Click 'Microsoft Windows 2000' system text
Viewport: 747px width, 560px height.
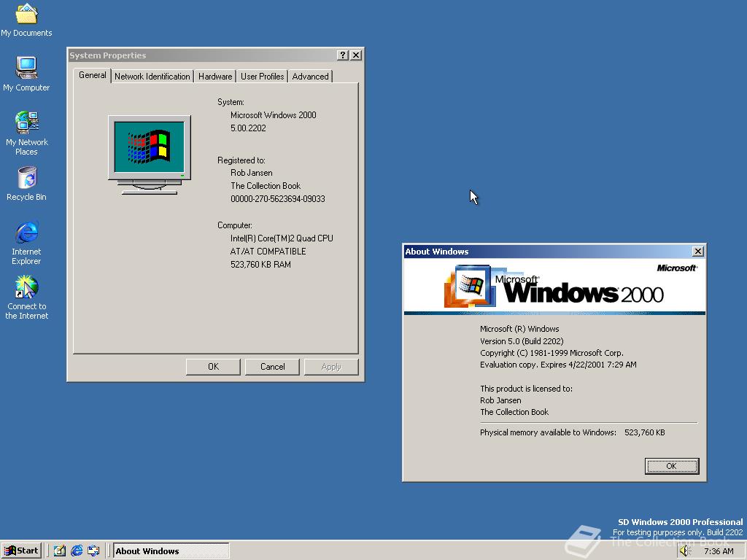click(274, 114)
